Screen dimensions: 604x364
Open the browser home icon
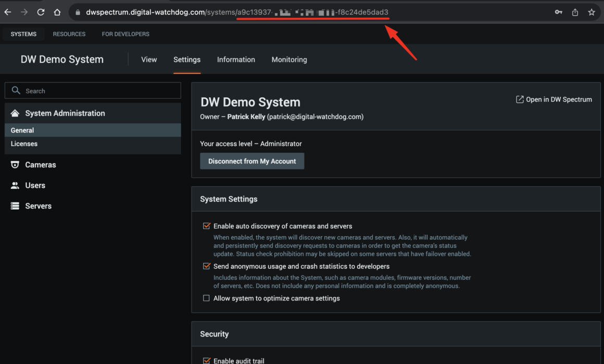click(57, 12)
